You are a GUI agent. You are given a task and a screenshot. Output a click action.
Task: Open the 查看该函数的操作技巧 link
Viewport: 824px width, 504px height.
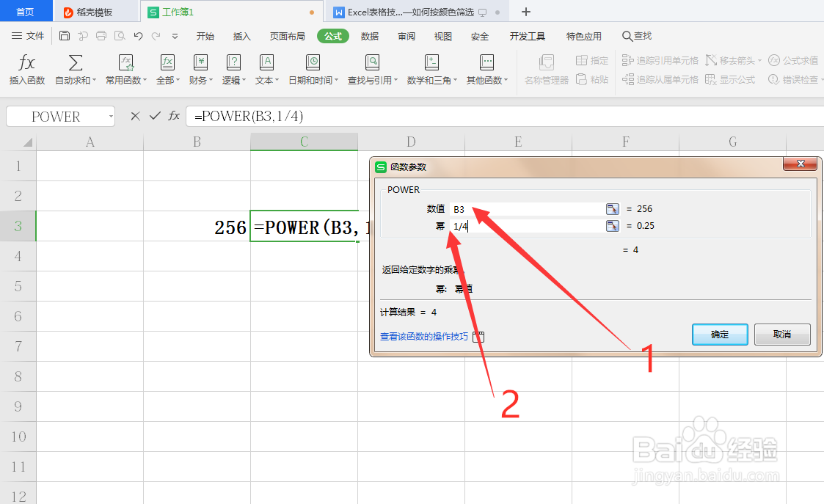tap(424, 336)
